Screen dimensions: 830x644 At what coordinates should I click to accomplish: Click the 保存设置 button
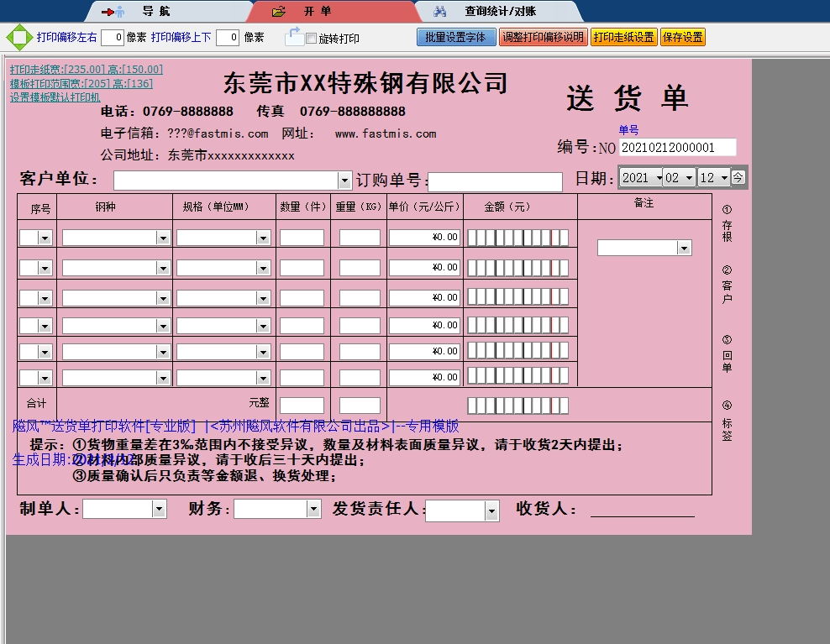(x=683, y=38)
